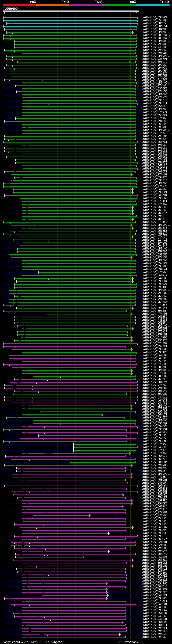Click the UniRef100_B9STI1 entry
Image resolution: width=172 pixels, height=644 pixels.
[x=154, y=103]
